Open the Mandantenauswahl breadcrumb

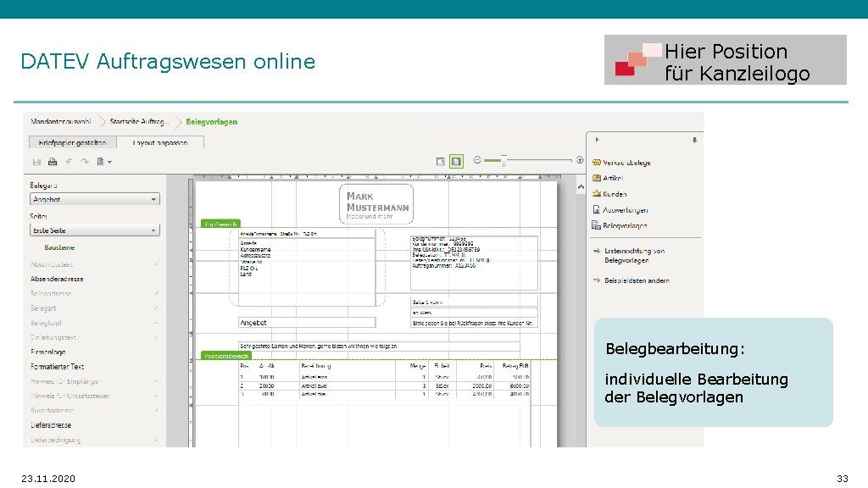(x=61, y=121)
